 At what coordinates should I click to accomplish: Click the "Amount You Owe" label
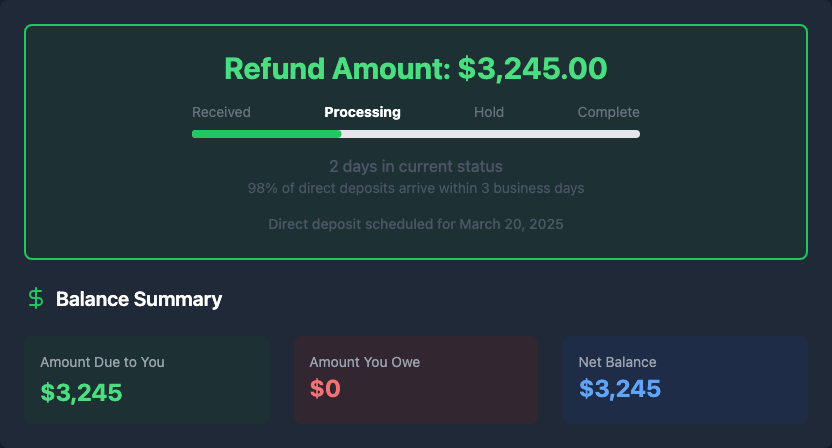tap(364, 362)
